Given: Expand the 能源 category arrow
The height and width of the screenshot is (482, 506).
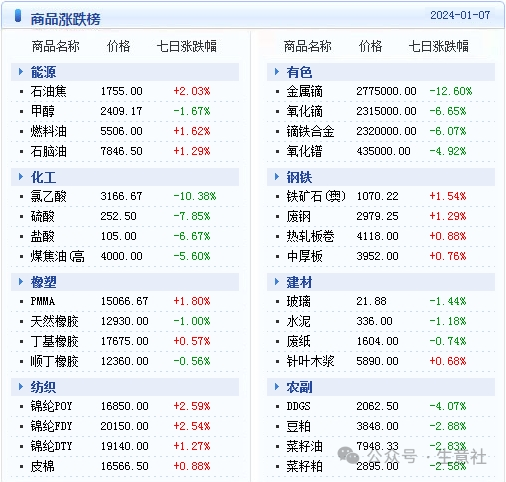Looking at the screenshot, I should 21,72.
